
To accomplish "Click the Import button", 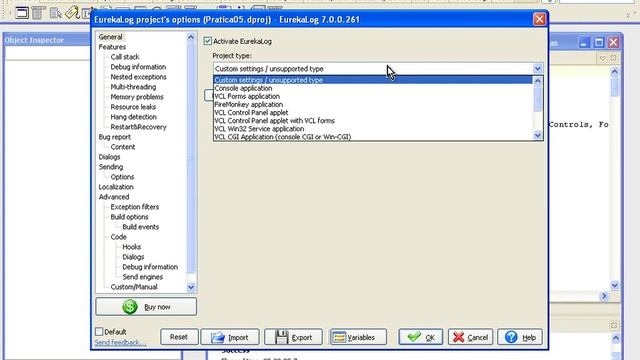I will coord(230,337).
